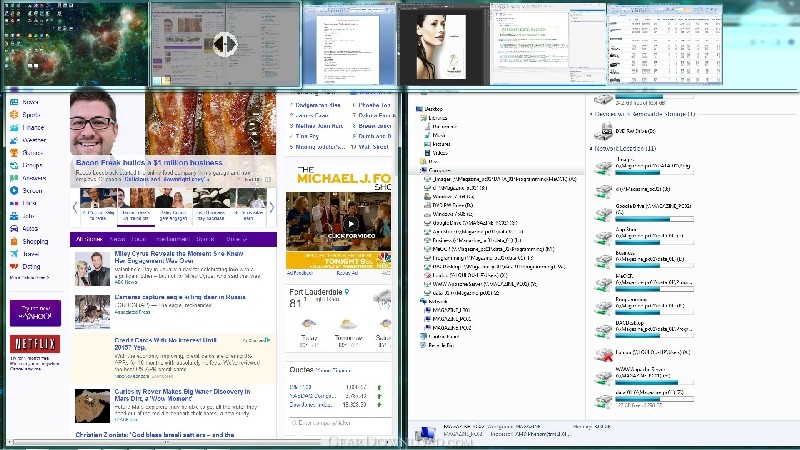
Task: Switch to the Photoshop portrait window thumbnail
Action: tap(443, 44)
